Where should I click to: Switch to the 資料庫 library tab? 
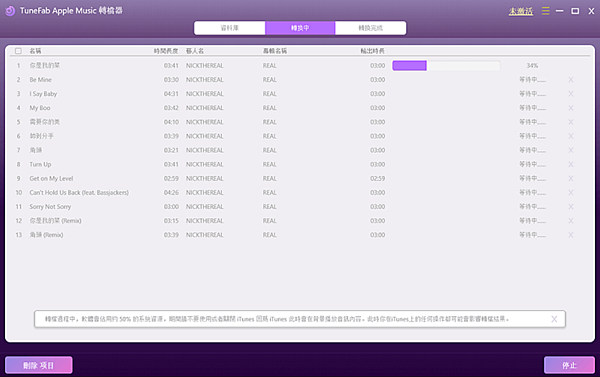(230, 28)
